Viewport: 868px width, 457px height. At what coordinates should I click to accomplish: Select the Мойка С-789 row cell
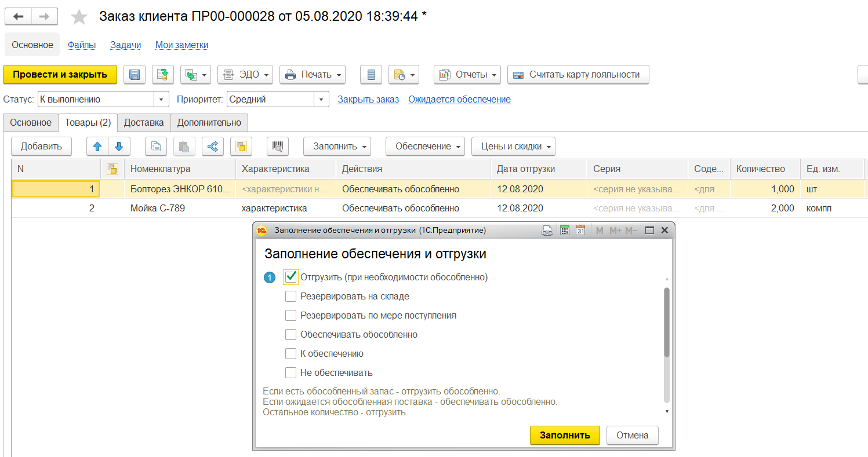pos(180,208)
